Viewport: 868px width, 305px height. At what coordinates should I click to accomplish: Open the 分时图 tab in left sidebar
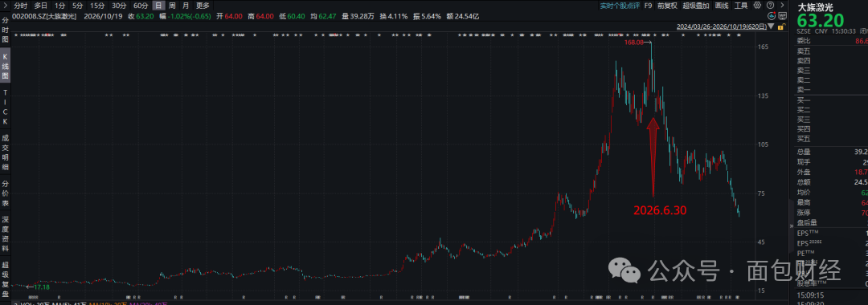pos(5,31)
